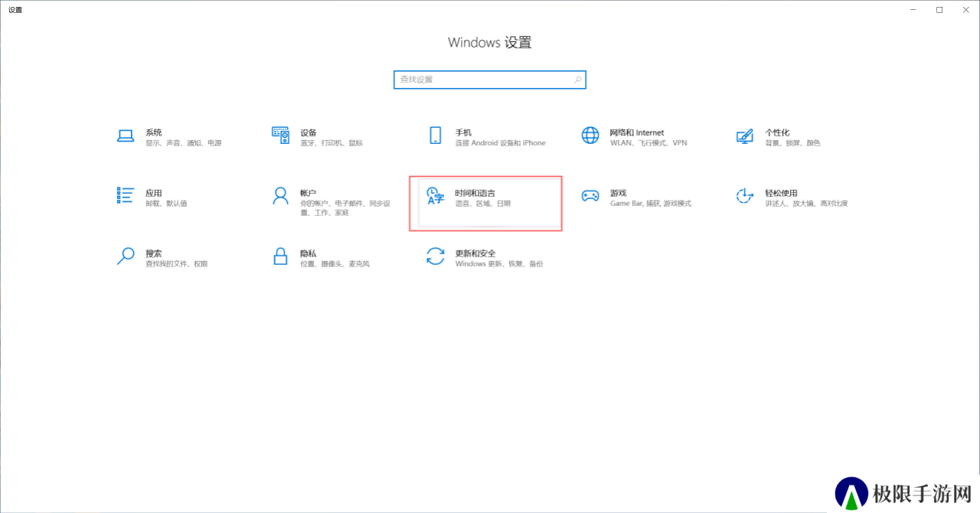Click the magnifying glass icon beside 搜索
Image resolution: width=980 pixels, height=513 pixels.
126,256
